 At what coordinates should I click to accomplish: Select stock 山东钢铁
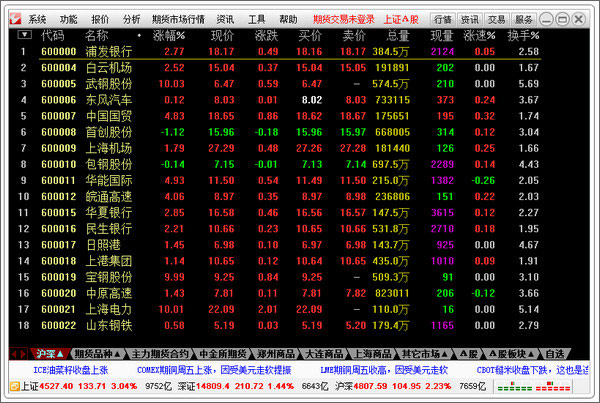click(109, 325)
